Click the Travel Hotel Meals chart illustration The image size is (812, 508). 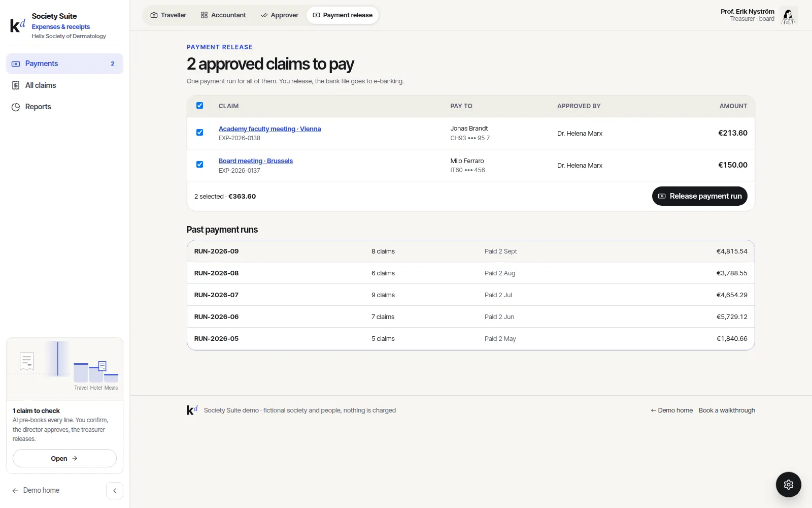64,368
